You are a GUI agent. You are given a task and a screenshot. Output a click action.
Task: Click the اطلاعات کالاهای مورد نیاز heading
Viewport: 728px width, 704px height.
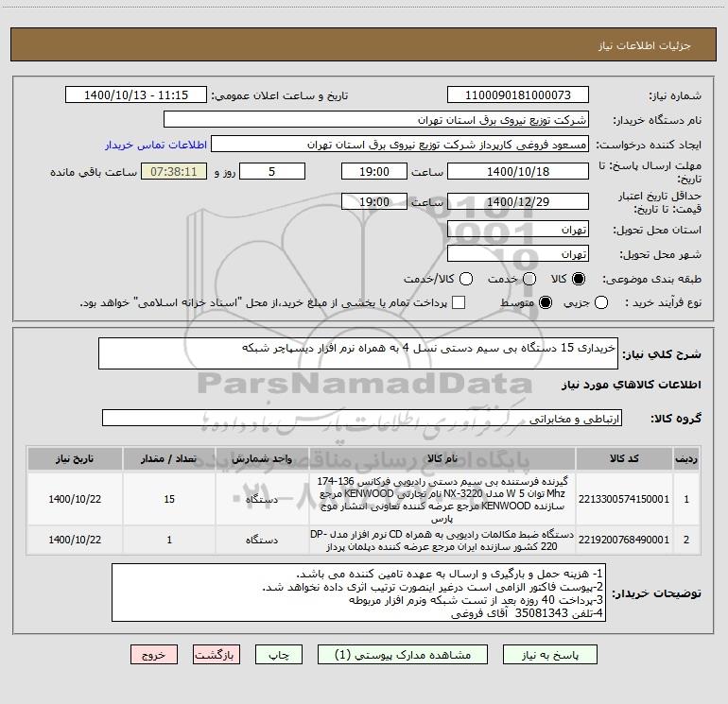[x=632, y=385]
